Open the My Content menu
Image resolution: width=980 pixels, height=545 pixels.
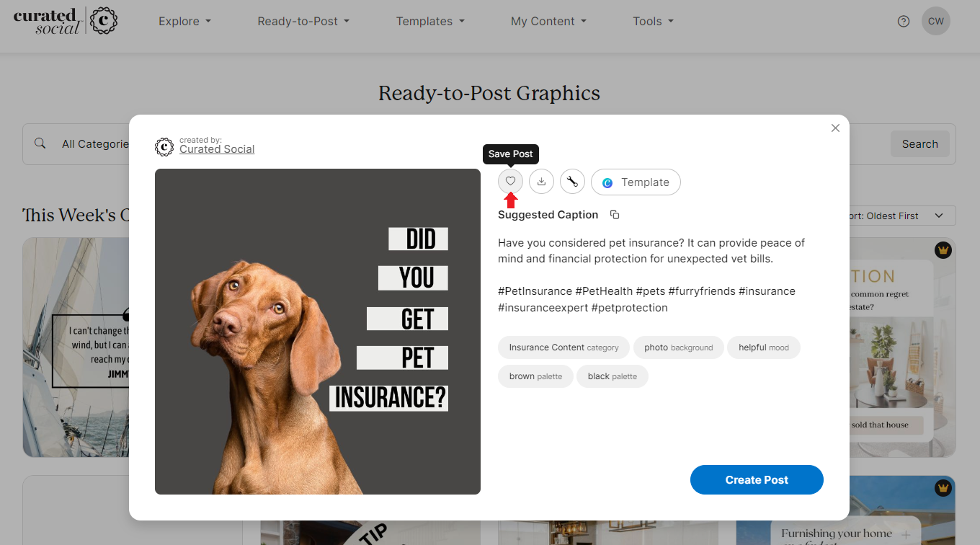coord(548,22)
